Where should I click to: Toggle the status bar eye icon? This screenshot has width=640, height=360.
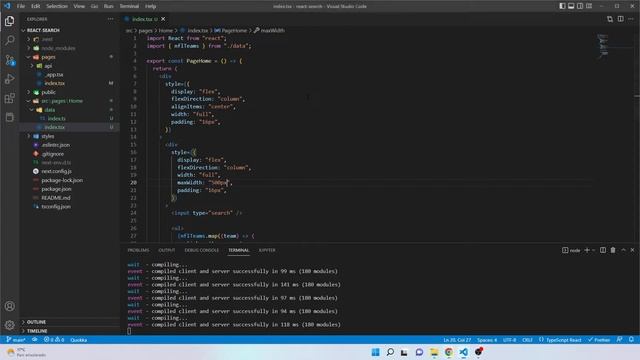[35, 340]
